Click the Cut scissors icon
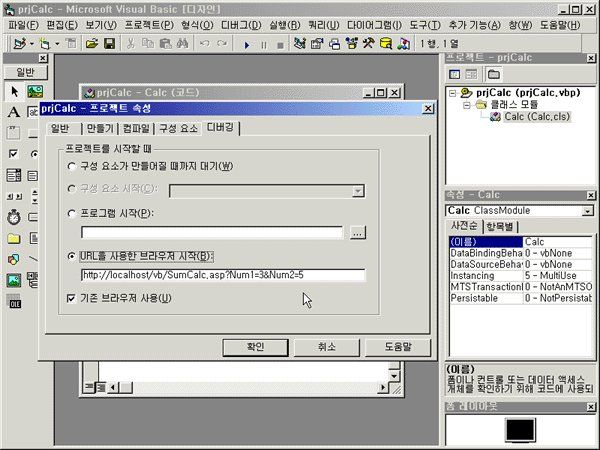600x450 pixels. [130, 44]
